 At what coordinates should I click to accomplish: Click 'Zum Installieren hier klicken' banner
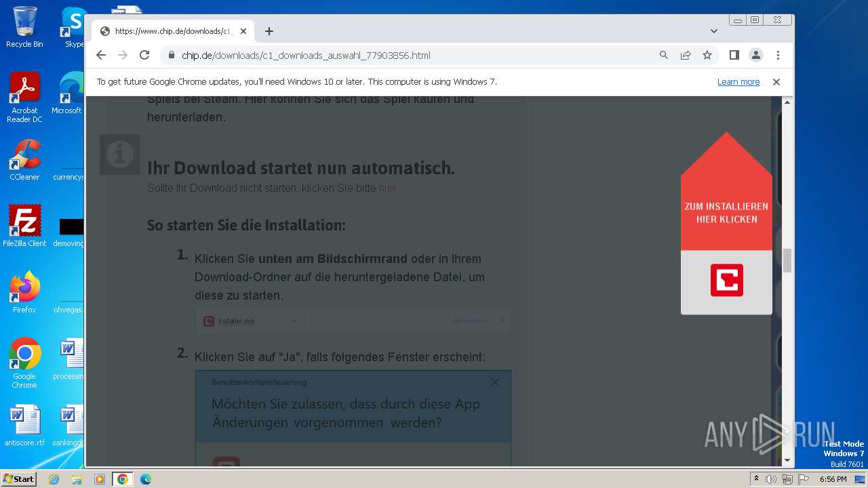pos(726,213)
